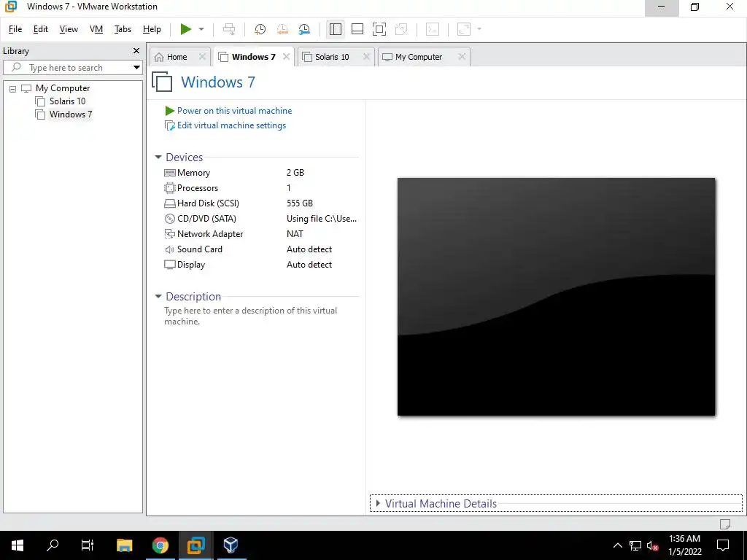The height and width of the screenshot is (560, 747).
Task: Select Solaris 10 in the Library tree
Action: (x=67, y=101)
